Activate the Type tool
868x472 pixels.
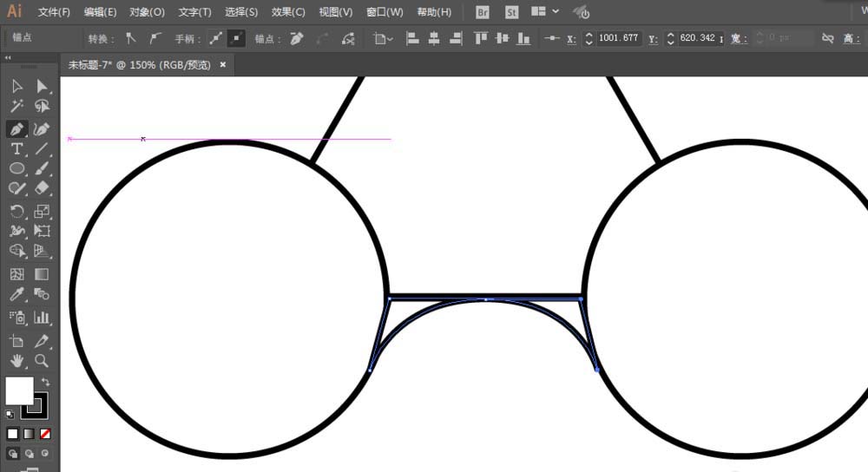pyautogui.click(x=17, y=149)
